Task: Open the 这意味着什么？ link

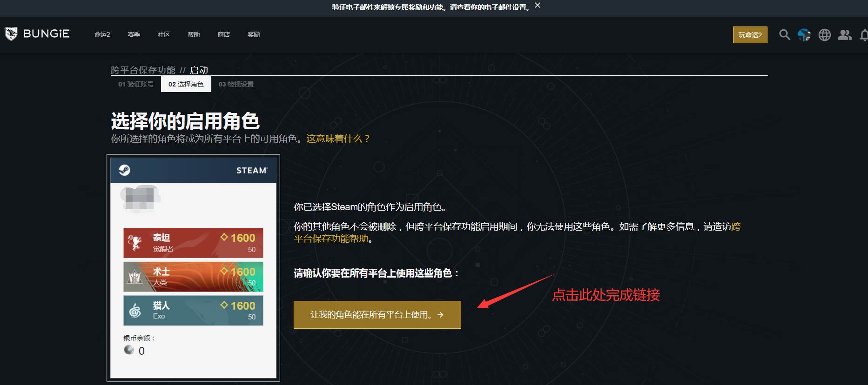Action: pos(338,139)
